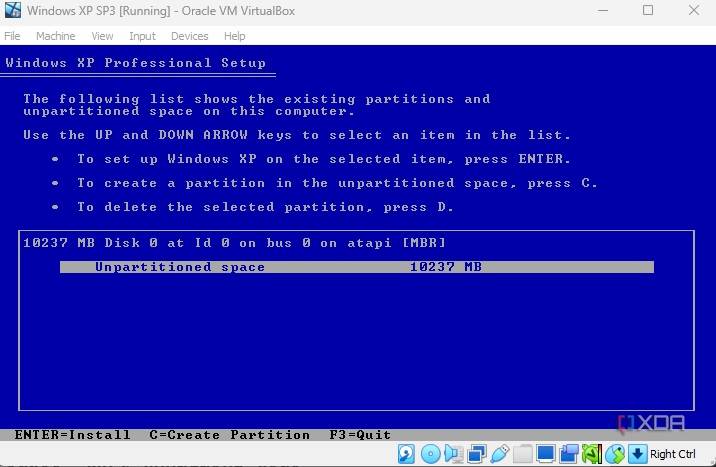The width and height of the screenshot is (716, 467).
Task: Click the network adapters status icon
Action: click(477, 454)
